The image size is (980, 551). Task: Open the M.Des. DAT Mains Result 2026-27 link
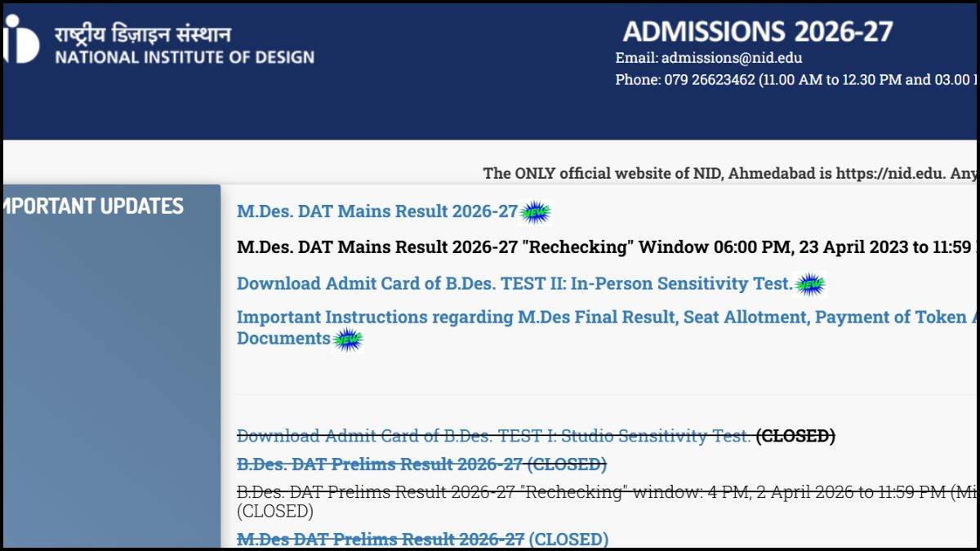click(x=377, y=211)
